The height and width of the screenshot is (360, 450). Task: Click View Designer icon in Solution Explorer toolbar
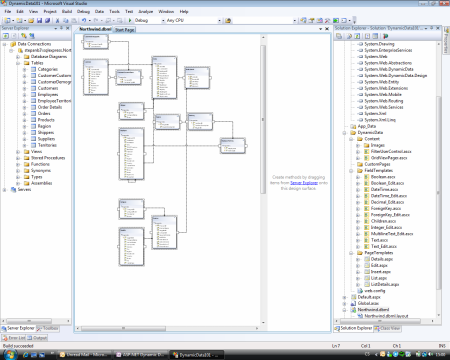tap(375, 36)
